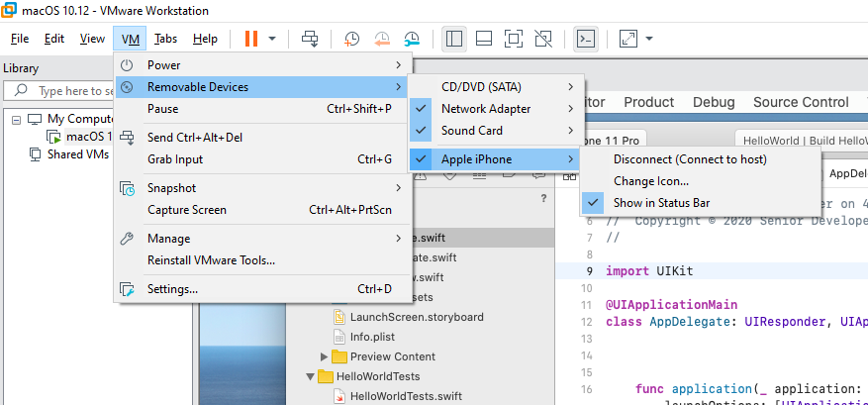Open the File menu
The width and height of the screenshot is (868, 405).
pyautogui.click(x=20, y=39)
